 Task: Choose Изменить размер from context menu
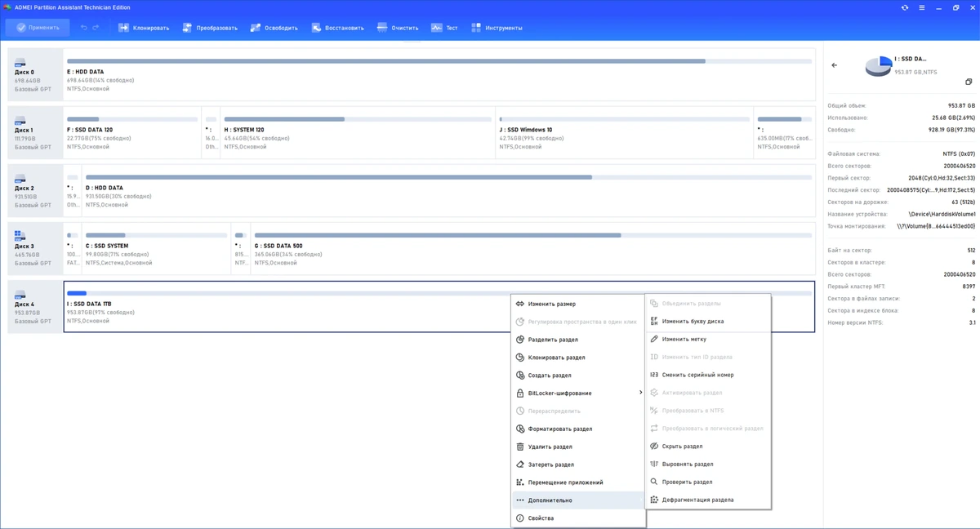point(578,304)
